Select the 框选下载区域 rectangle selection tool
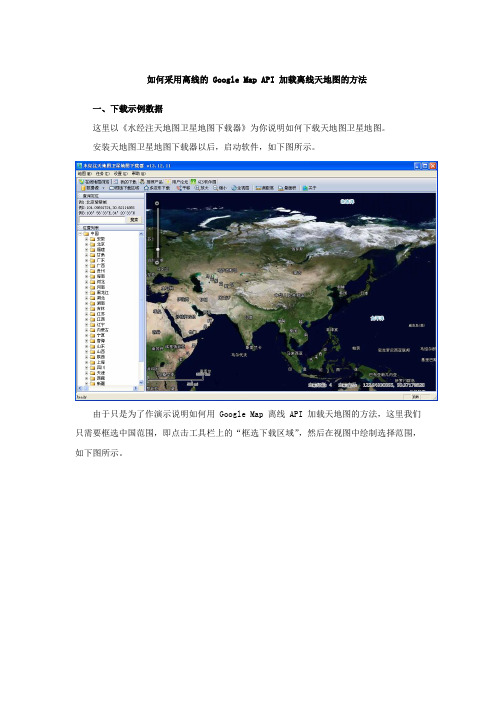 pos(124,188)
